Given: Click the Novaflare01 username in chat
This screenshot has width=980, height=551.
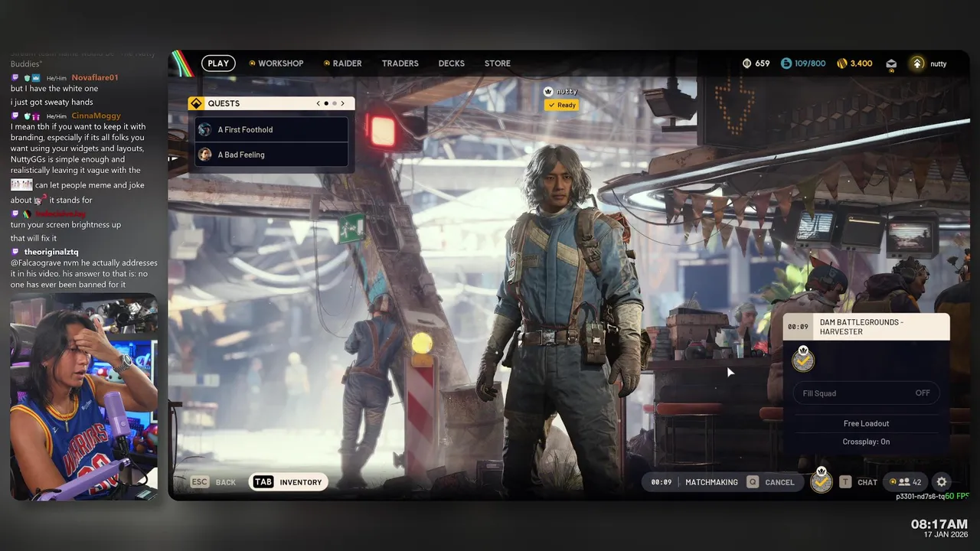Looking at the screenshot, I should (95, 77).
